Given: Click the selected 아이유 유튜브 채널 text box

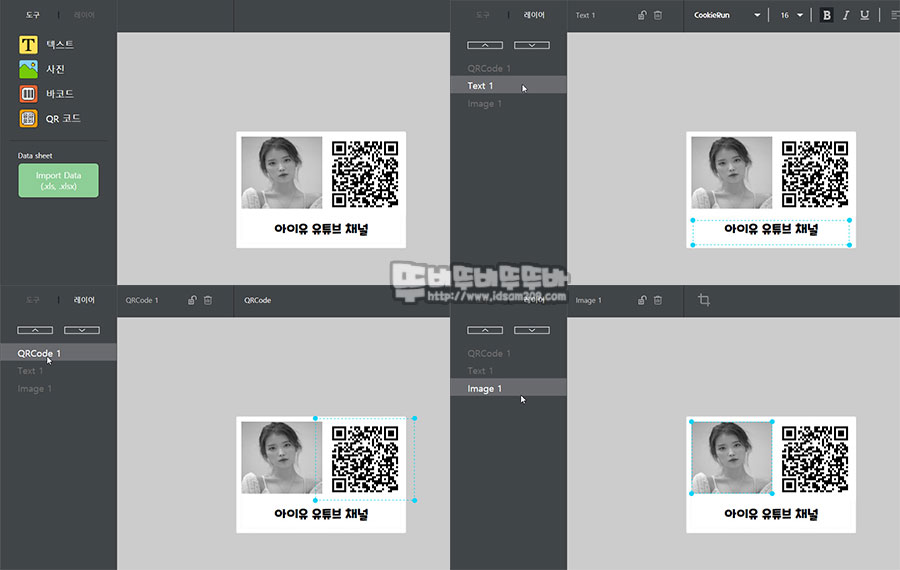Looking at the screenshot, I should (x=771, y=232).
